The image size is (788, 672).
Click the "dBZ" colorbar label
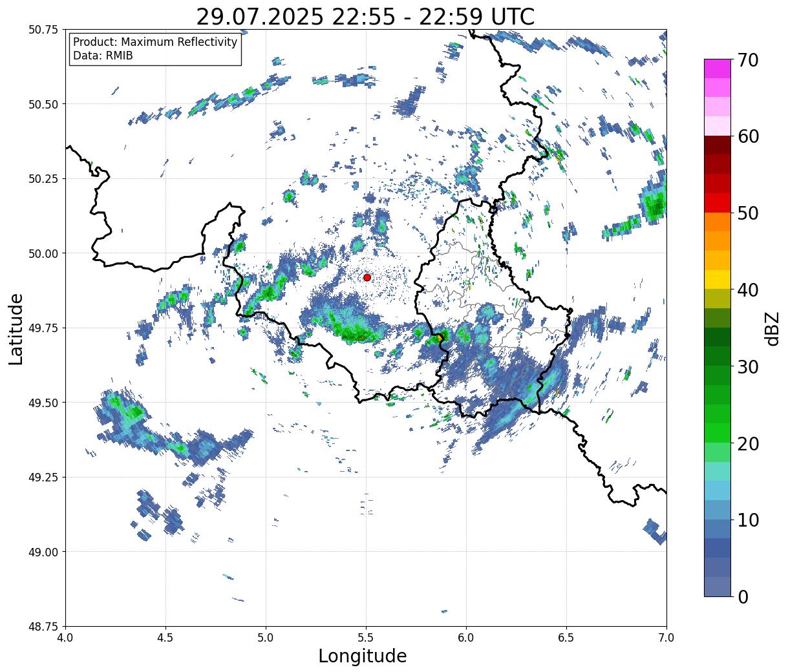pos(771,328)
